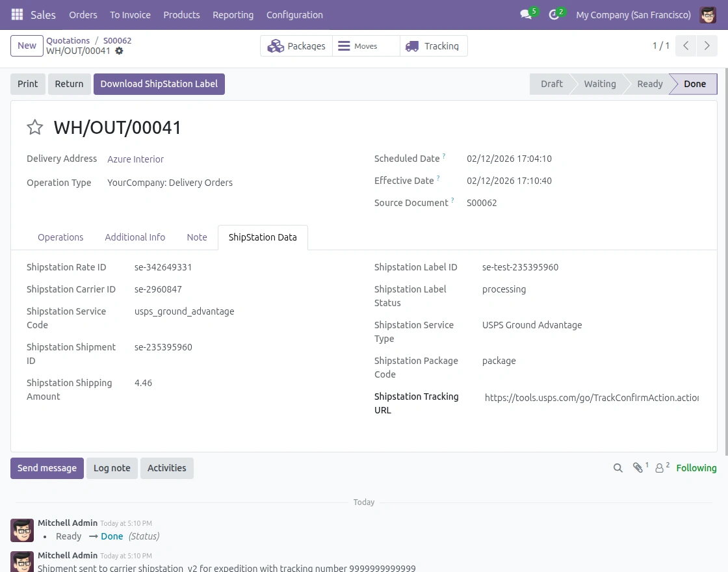Image resolution: width=728 pixels, height=572 pixels.
Task: Open the To Invoice menu
Action: point(131,15)
